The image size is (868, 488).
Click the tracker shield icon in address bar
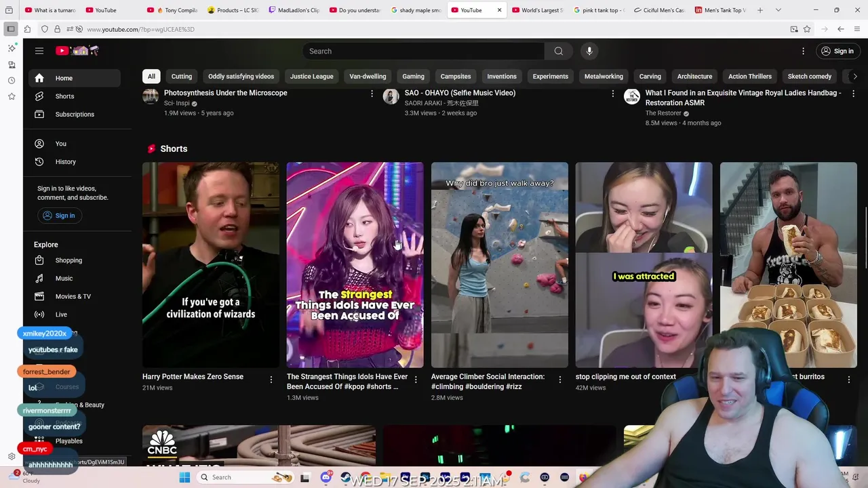pyautogui.click(x=44, y=29)
